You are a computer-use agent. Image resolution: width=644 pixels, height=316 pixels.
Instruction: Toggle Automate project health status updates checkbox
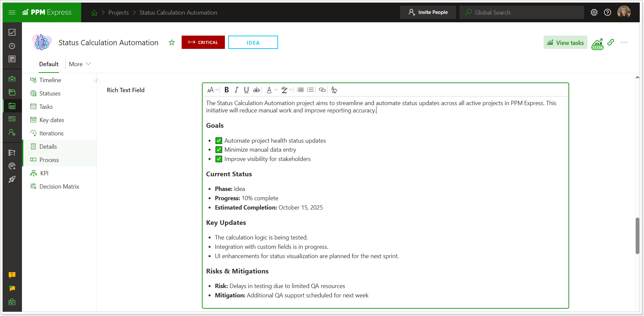point(219,141)
